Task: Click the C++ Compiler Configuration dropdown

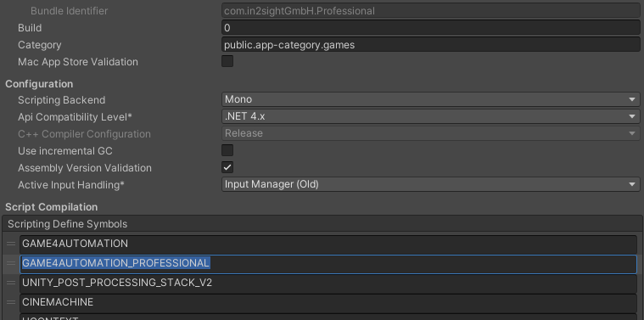Action: click(431, 133)
